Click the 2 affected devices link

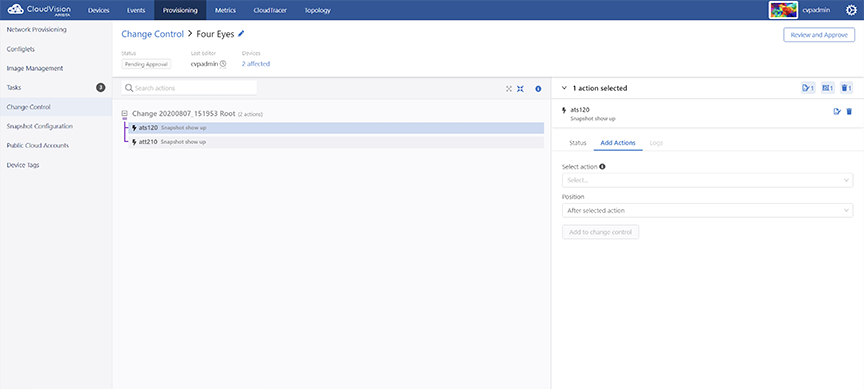[x=256, y=64]
